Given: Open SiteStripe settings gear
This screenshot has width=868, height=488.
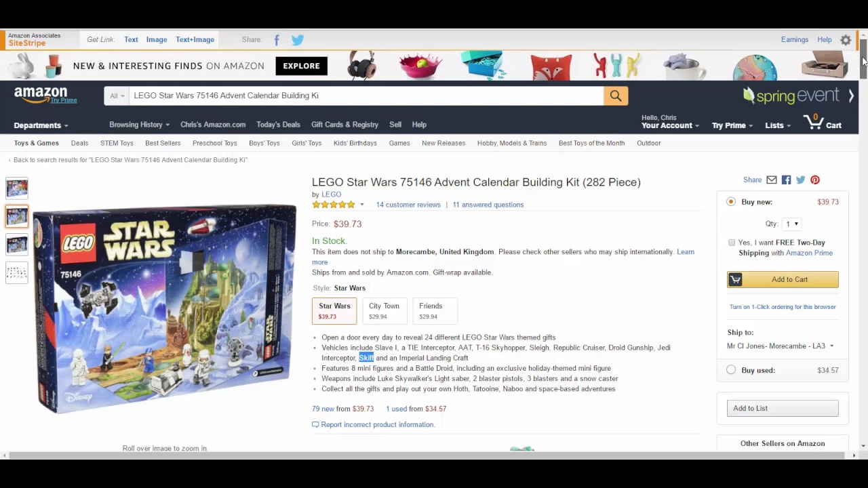Looking at the screenshot, I should [x=846, y=40].
